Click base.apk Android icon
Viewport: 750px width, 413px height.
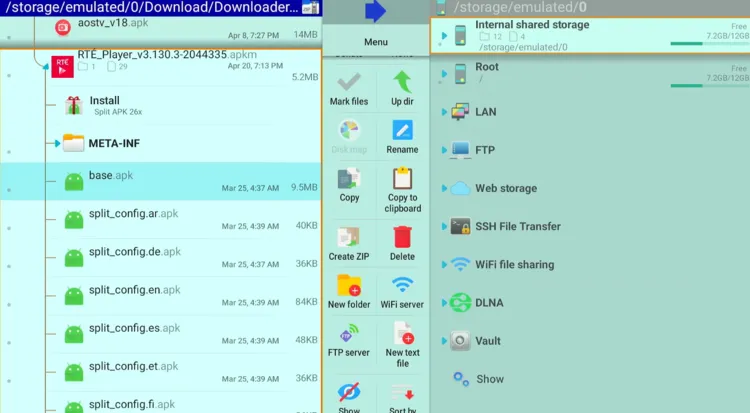click(74, 181)
